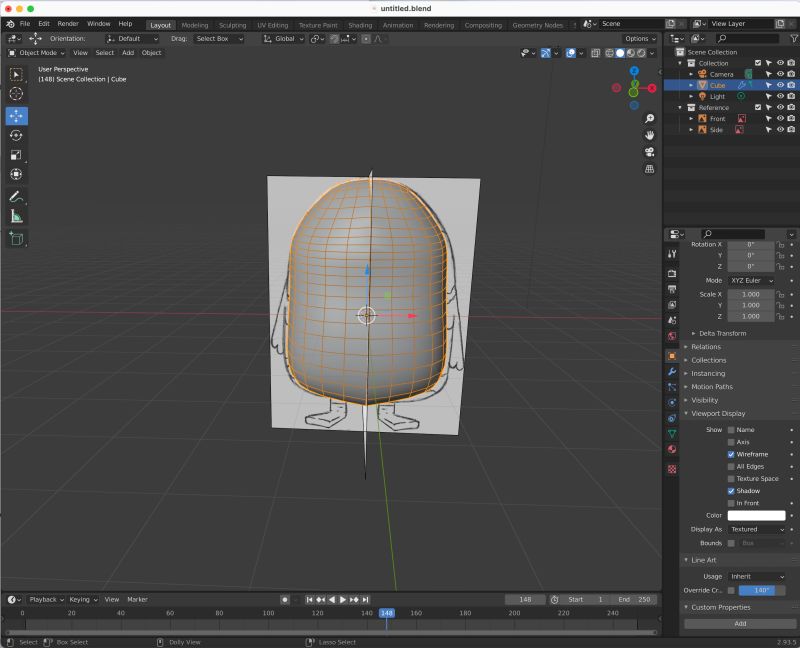This screenshot has width=800, height=648.
Task: Open the Material Properties sphere icon
Action: (x=672, y=448)
